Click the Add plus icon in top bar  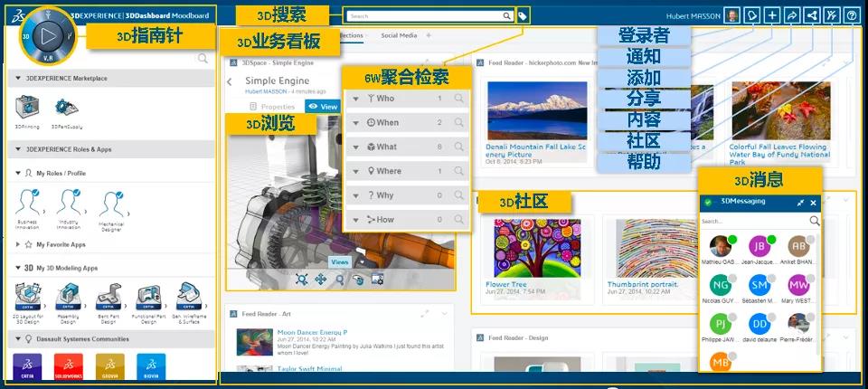[771, 15]
